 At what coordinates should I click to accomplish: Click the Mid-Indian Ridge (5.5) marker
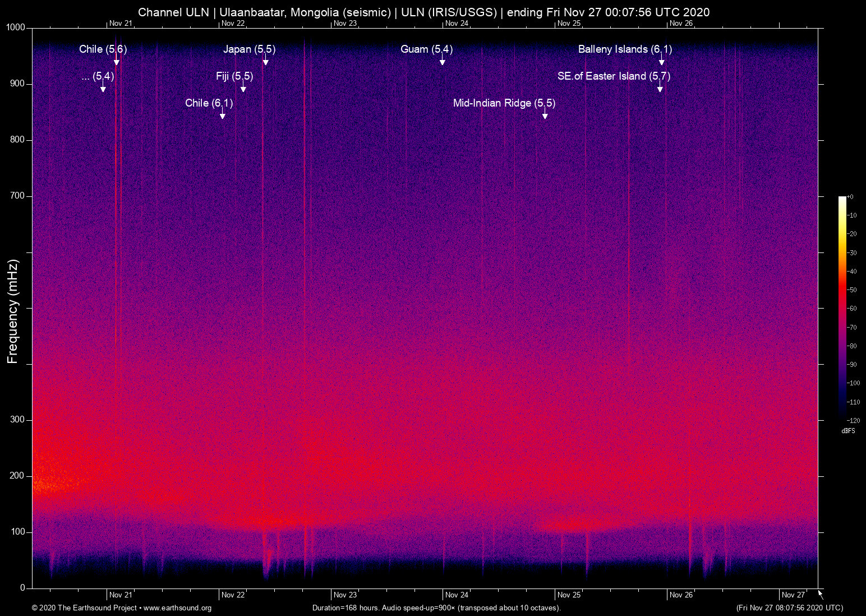tap(545, 116)
